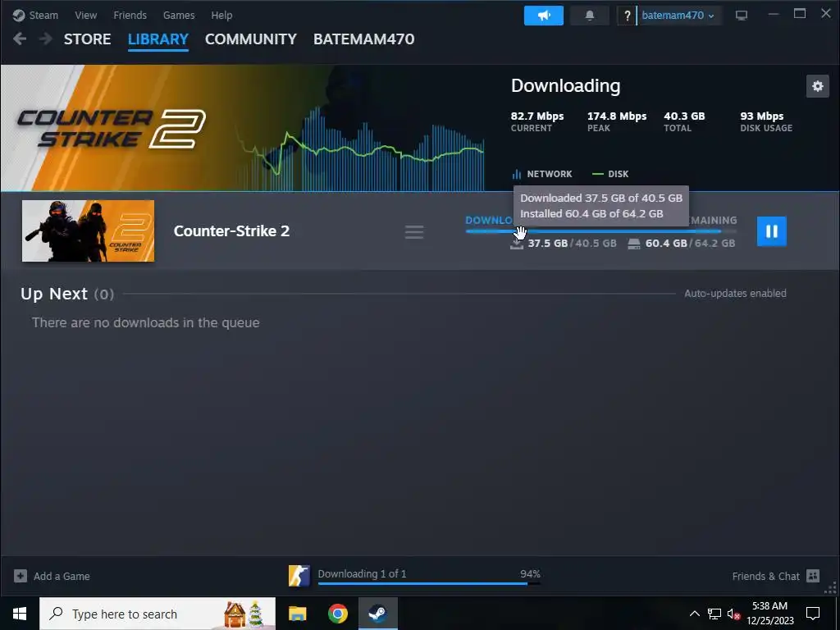The height and width of the screenshot is (630, 840).
Task: Open the BATEMAM470 profile tab
Action: click(363, 39)
